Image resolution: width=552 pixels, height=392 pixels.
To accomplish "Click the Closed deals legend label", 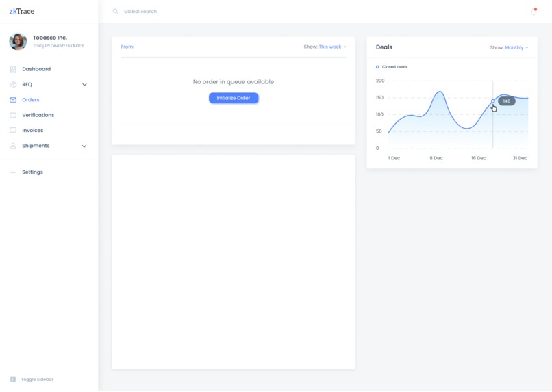I will (x=394, y=67).
